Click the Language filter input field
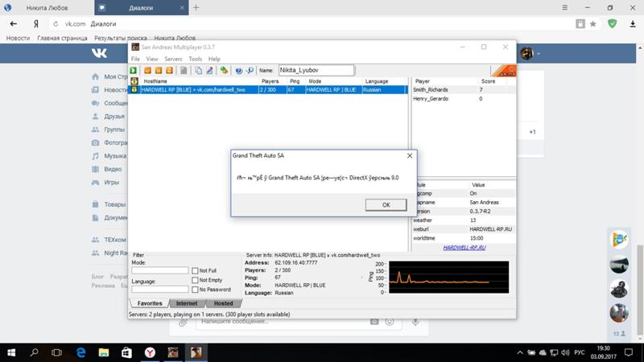Viewport: 644px width, 362px height. click(x=160, y=290)
